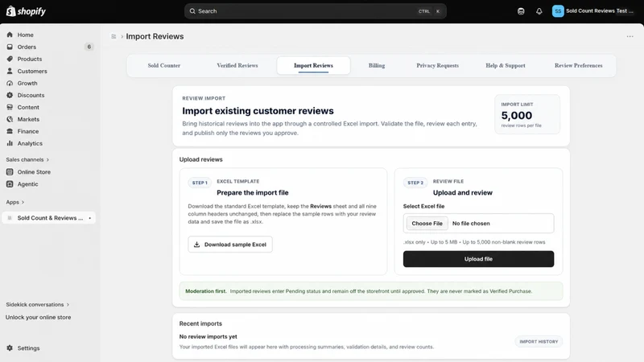
Task: Expand Sales channels section
Action: (x=27, y=159)
